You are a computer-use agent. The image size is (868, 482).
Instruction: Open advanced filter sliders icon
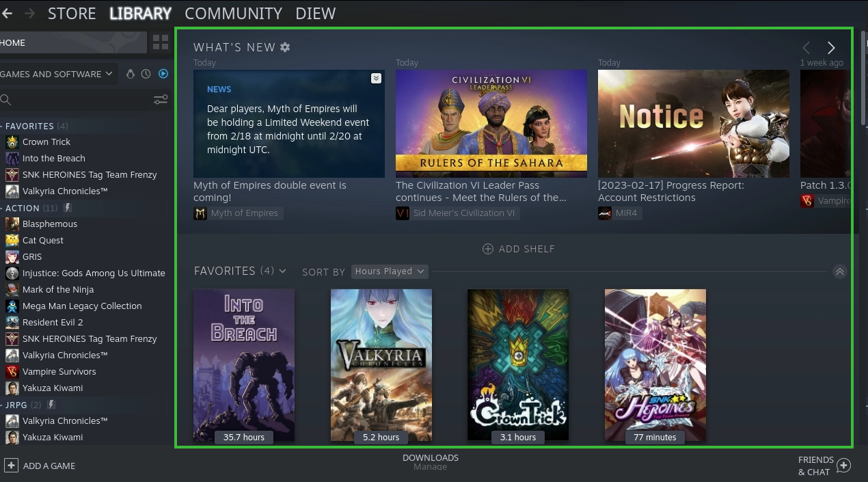click(x=161, y=100)
